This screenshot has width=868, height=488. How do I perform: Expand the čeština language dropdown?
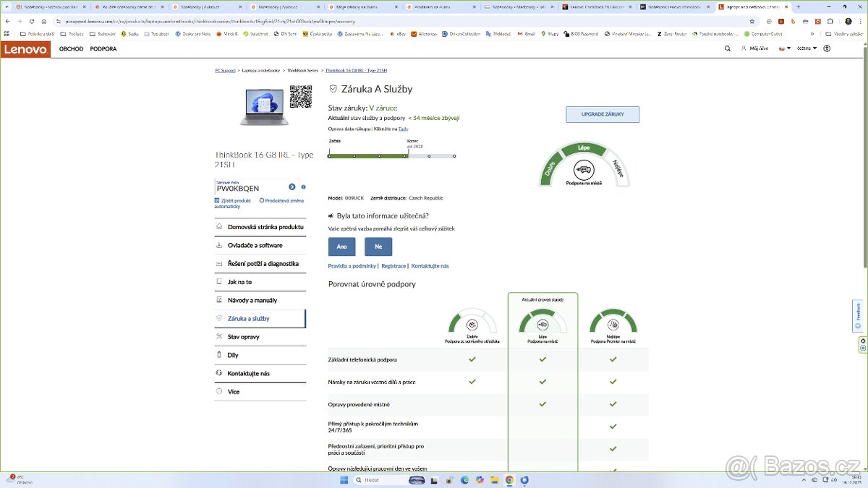click(x=806, y=48)
